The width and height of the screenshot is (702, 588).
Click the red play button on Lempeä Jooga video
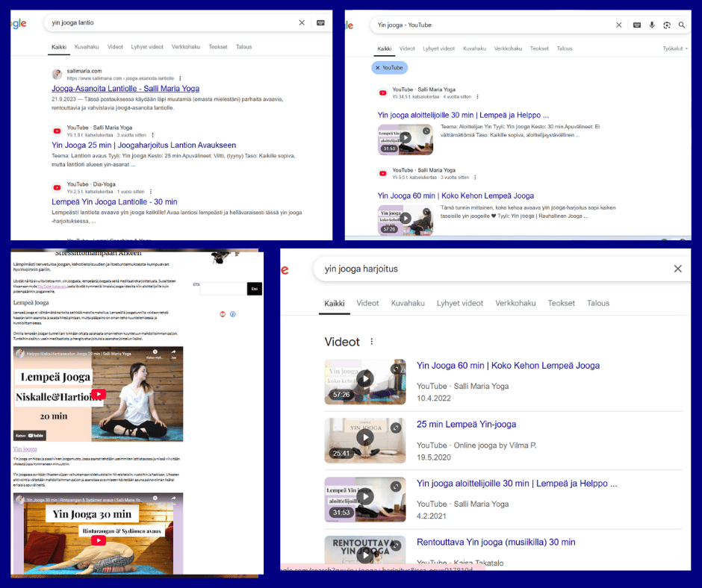tap(98, 393)
